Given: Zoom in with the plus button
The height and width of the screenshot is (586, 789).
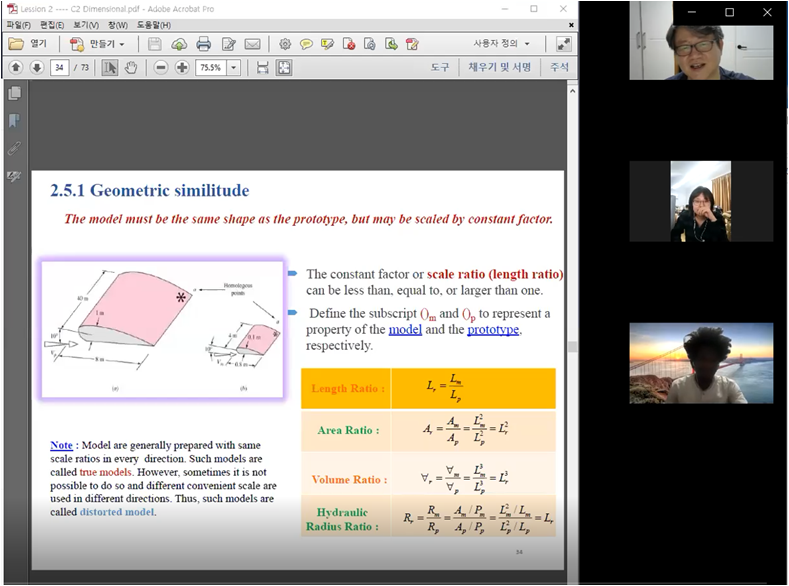Looking at the screenshot, I should (182, 67).
